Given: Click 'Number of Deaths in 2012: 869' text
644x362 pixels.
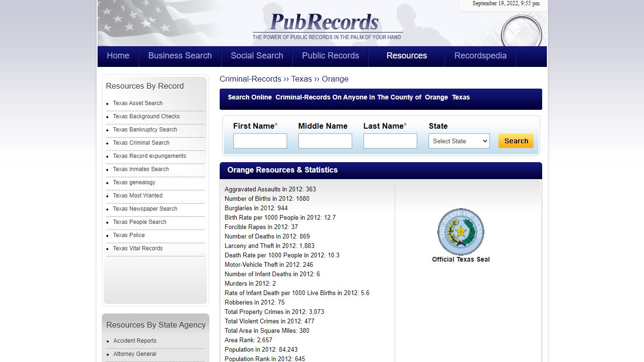Looking at the screenshot, I should point(267,236).
